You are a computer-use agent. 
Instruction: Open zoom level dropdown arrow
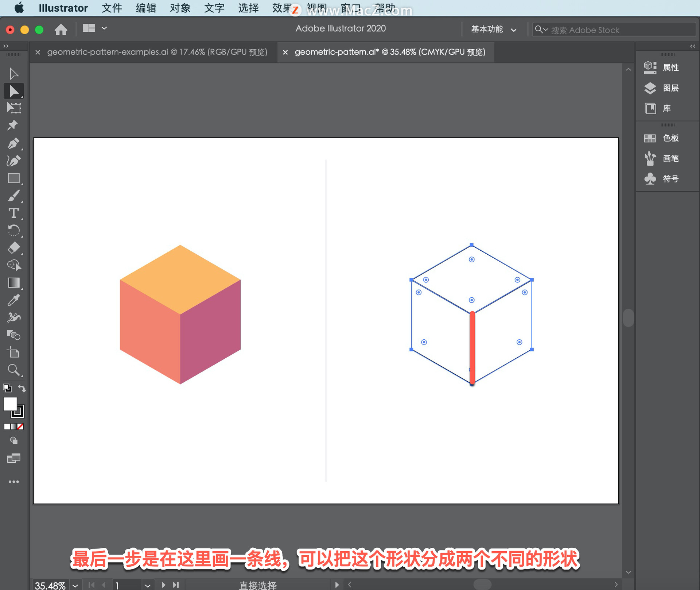point(75,585)
